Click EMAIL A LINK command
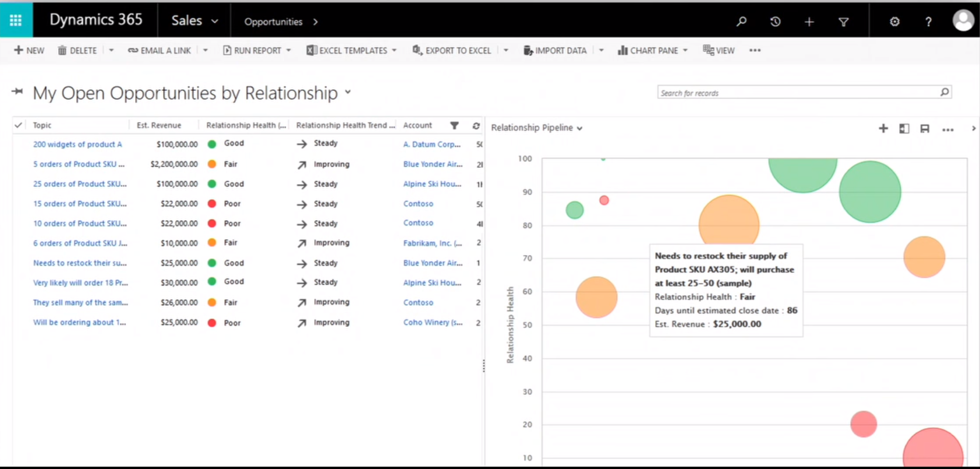The image size is (980, 469). click(160, 50)
